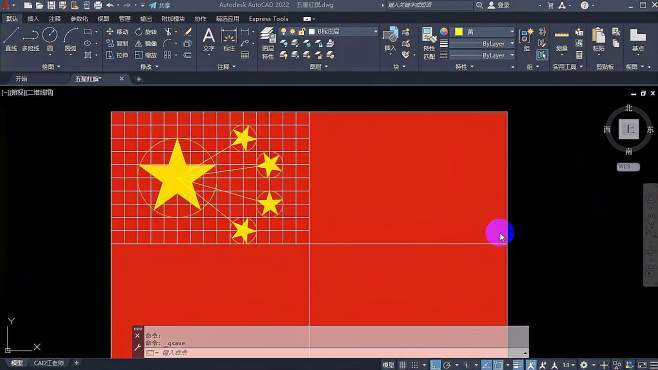Toggle grid display in status bar
This screenshot has width=658, height=370.
coord(402,365)
